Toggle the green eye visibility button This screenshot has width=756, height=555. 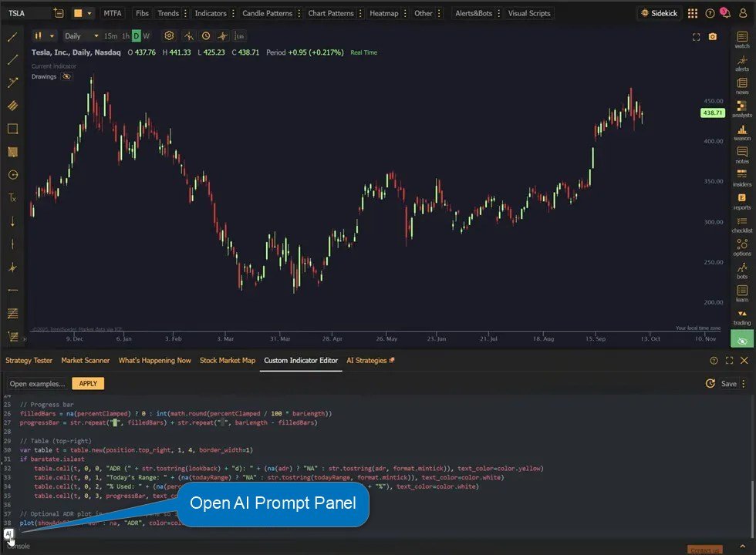(x=742, y=340)
